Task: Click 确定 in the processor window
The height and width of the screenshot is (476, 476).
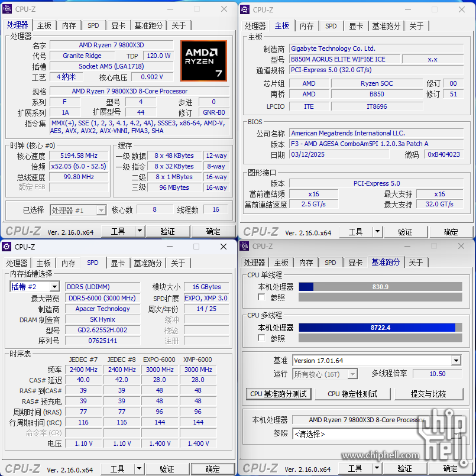Action: click(x=213, y=231)
